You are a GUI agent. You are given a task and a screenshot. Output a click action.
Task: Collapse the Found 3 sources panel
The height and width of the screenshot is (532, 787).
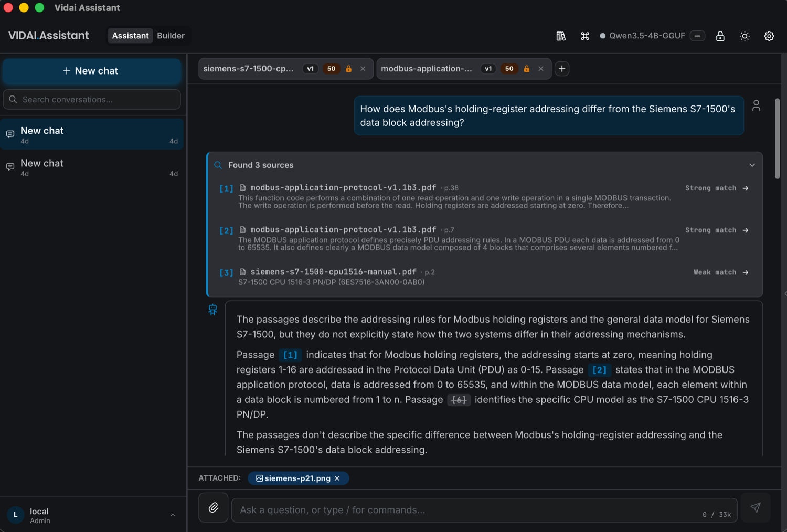(752, 165)
